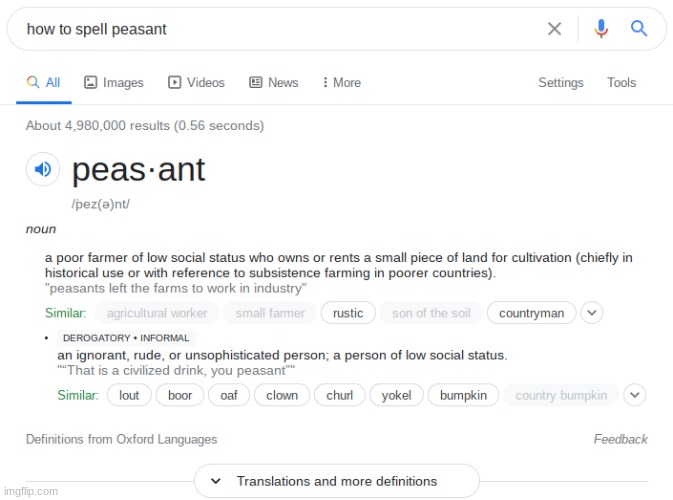Open search Settings
The width and height of the screenshot is (673, 500).
pos(561,82)
